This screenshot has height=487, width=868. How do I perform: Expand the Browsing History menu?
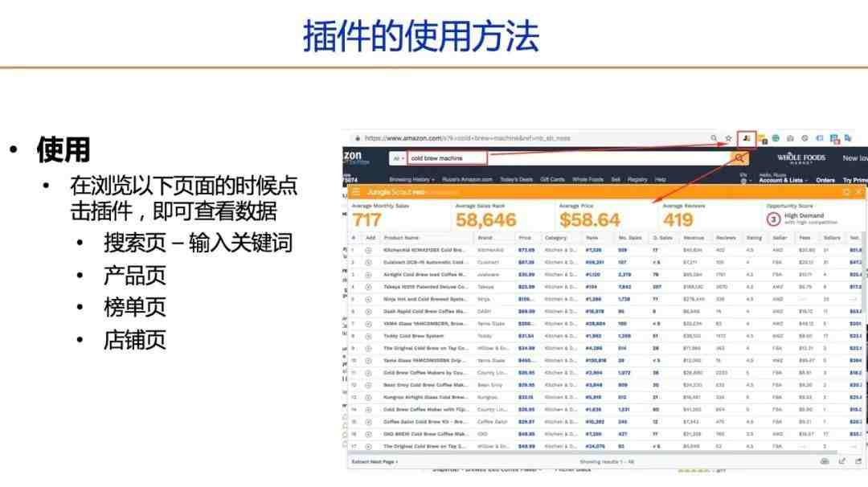[411, 179]
